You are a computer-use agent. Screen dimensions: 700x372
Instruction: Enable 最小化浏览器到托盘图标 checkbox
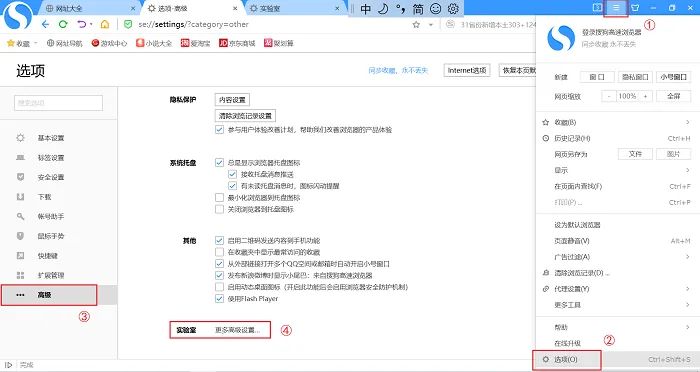coord(219,197)
